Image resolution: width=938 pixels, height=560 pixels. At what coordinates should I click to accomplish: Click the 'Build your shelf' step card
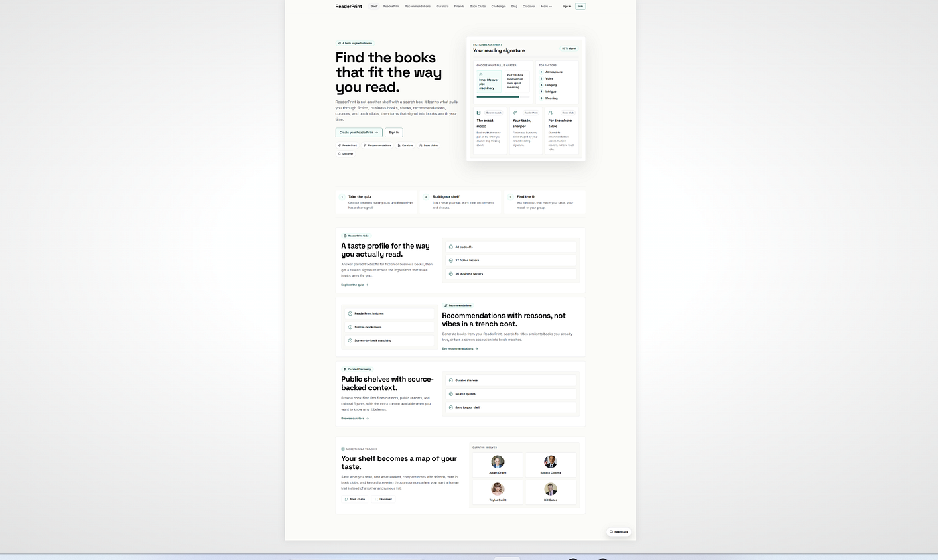point(460,202)
